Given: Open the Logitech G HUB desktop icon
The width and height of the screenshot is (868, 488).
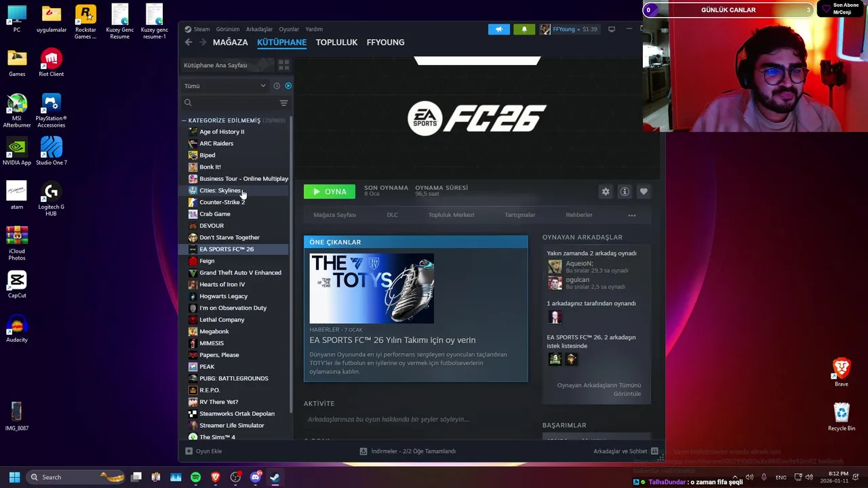Looking at the screenshot, I should [51, 199].
